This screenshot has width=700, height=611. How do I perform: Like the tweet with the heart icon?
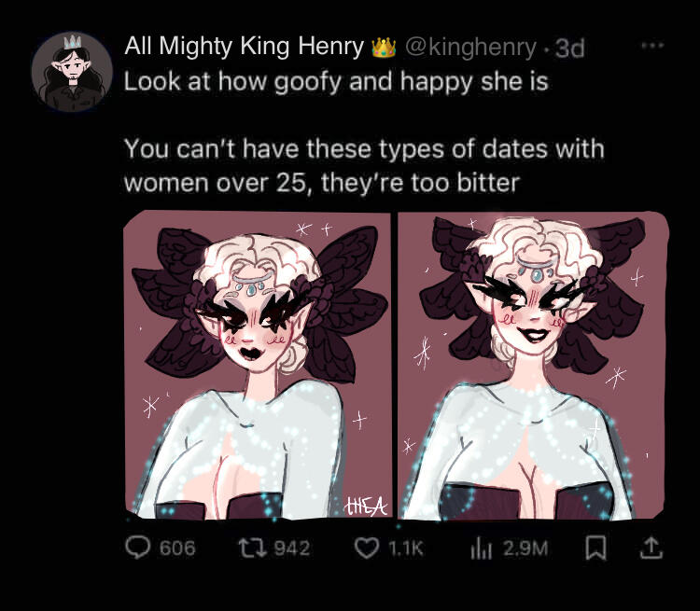click(365, 549)
